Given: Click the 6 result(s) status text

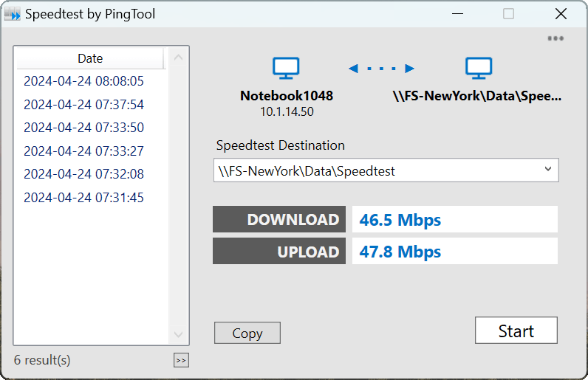Looking at the screenshot, I should 42,360.
